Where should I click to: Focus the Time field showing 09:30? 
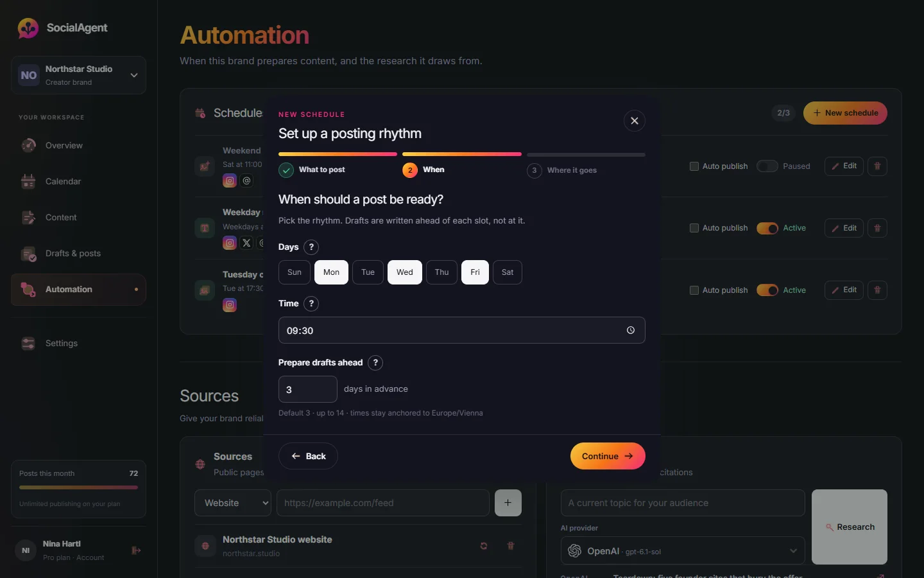(462, 330)
